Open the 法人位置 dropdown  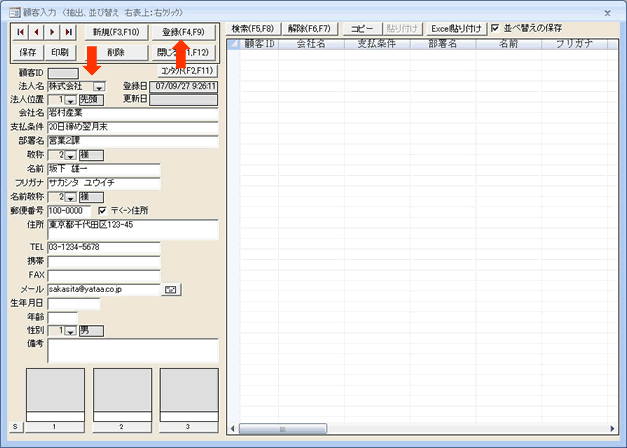[x=70, y=100]
